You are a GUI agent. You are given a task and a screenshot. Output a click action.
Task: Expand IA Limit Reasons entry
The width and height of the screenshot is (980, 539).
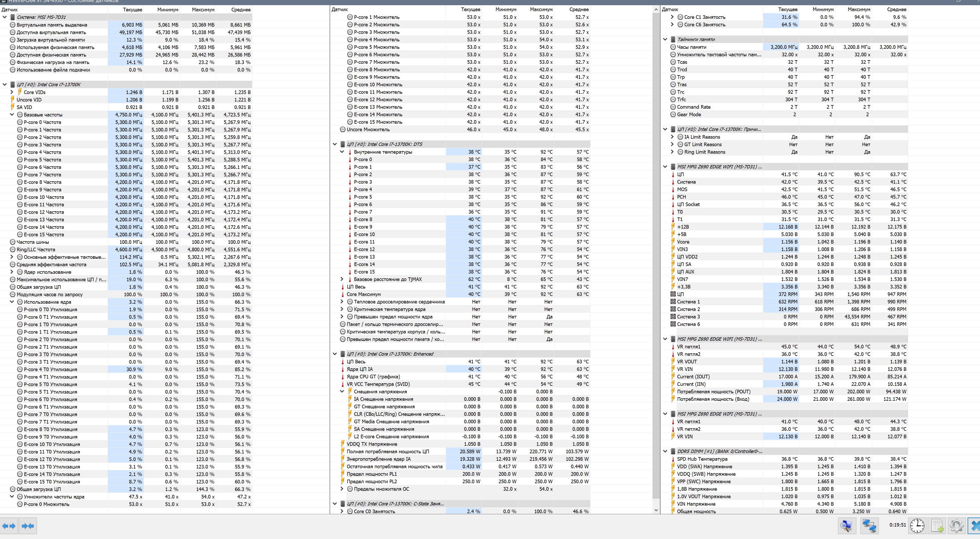coord(672,137)
